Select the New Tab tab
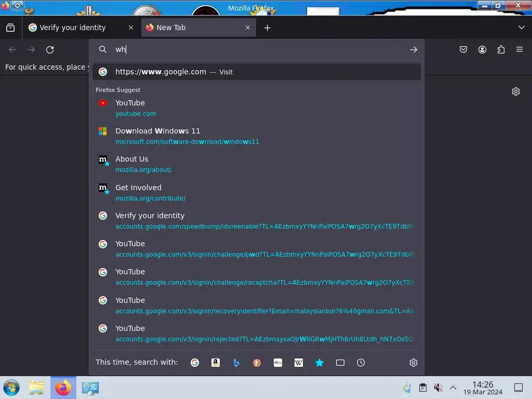Image resolution: width=532 pixels, height=399 pixels. point(198,28)
